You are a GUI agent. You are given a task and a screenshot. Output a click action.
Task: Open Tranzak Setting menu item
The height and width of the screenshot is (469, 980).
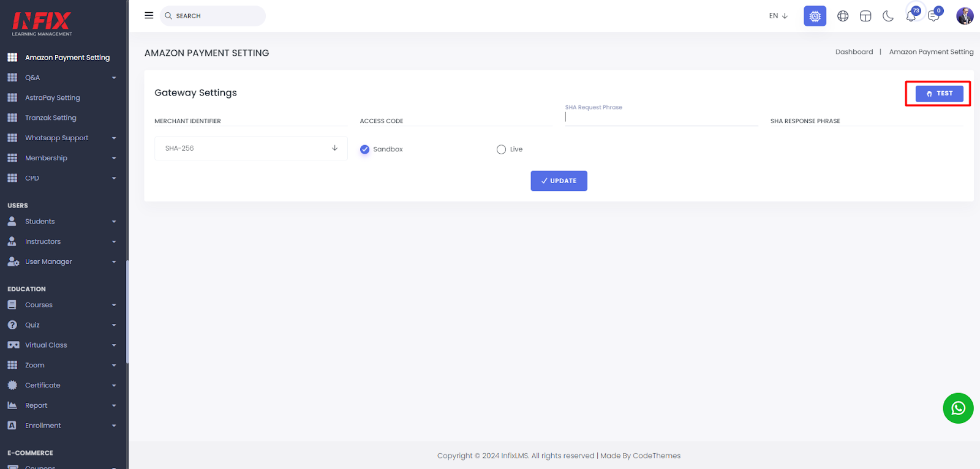click(51, 118)
